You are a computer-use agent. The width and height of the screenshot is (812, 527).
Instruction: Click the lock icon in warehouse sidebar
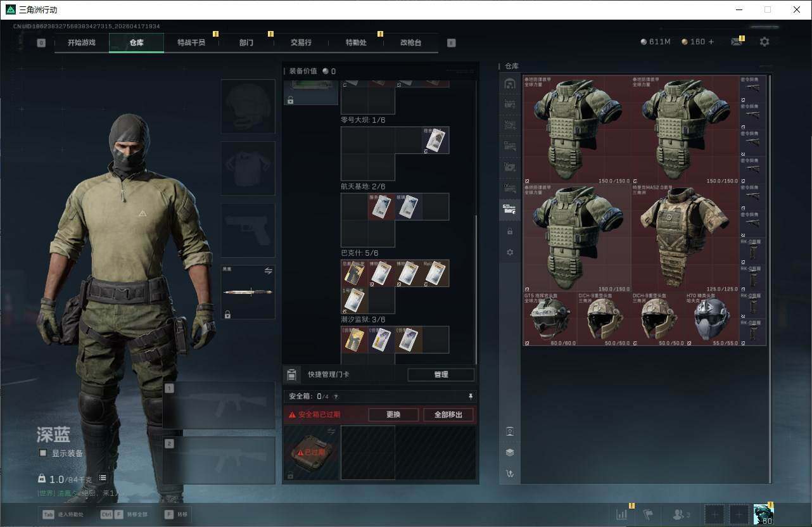510,232
